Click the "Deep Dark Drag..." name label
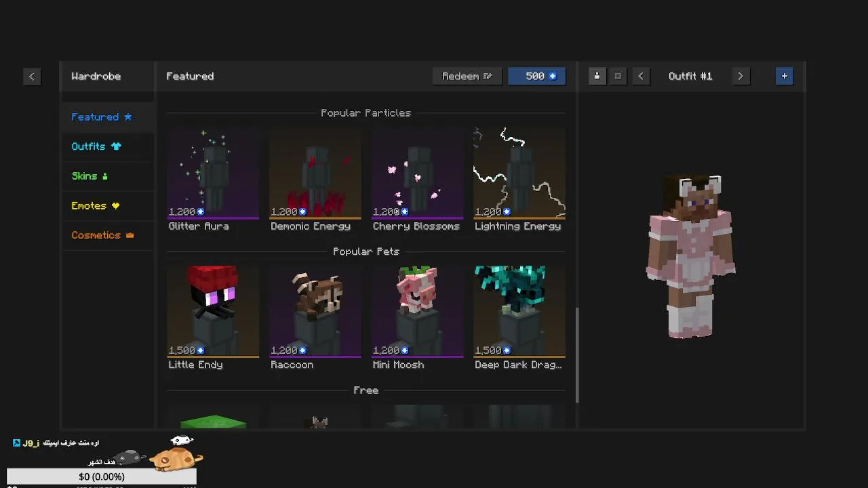868x488 pixels. click(518, 365)
